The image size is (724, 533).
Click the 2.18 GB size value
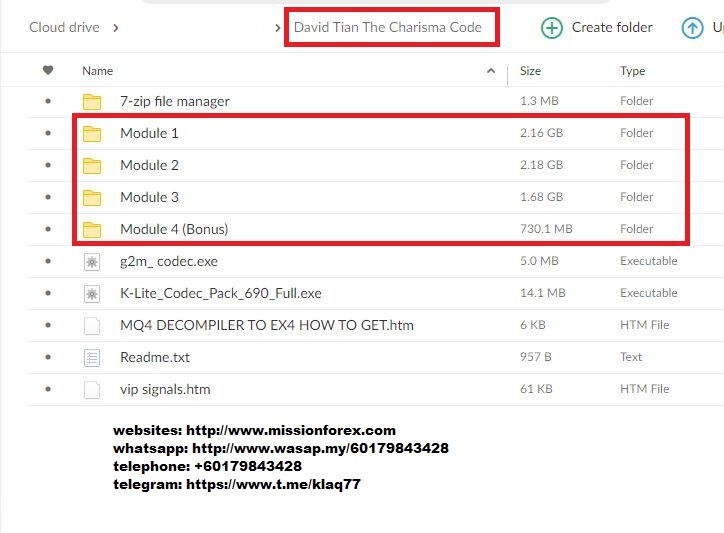541,165
